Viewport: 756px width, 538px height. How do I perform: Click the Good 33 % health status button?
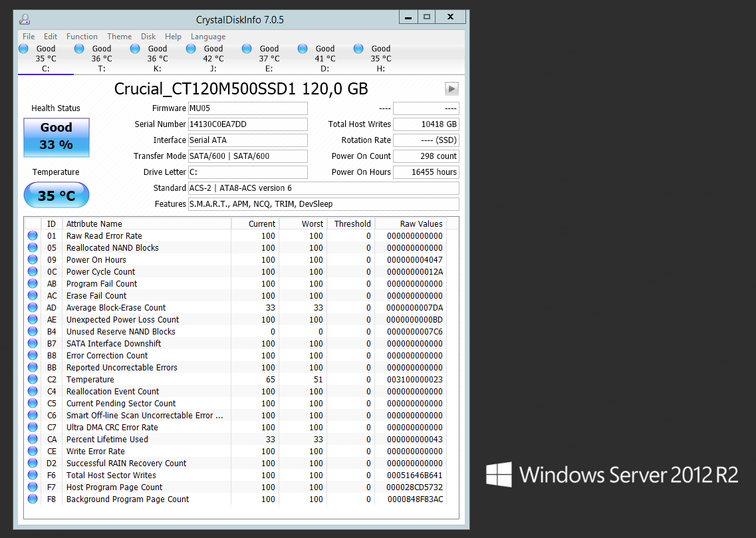[x=57, y=137]
